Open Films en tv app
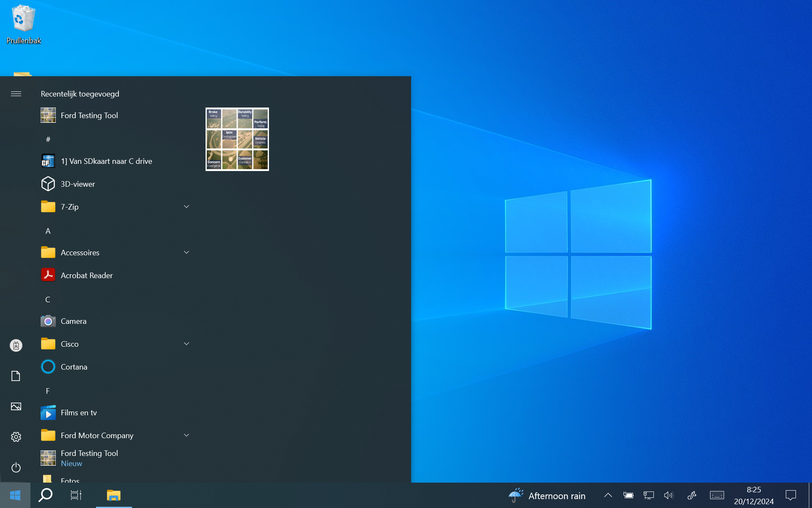The width and height of the screenshot is (812, 508). (x=116, y=413)
